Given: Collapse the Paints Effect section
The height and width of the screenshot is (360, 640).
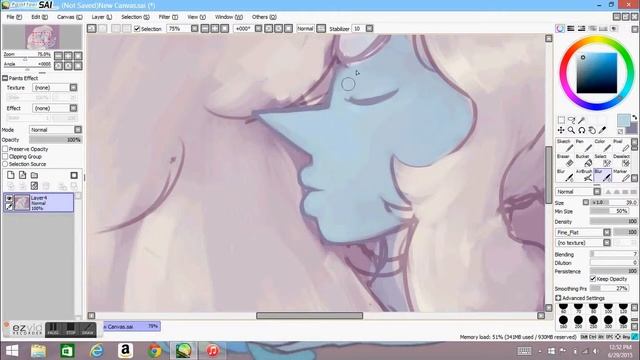Looking at the screenshot, I should [5, 78].
